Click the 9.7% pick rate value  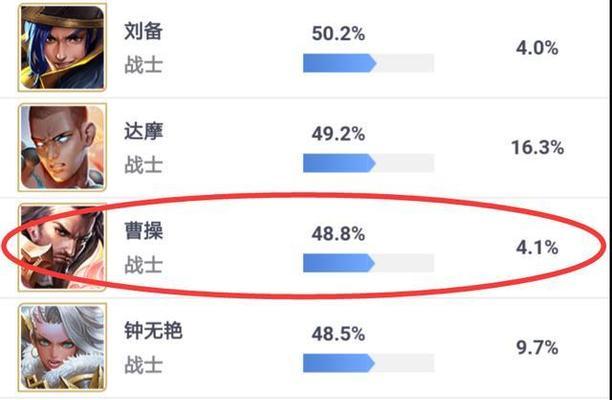[537, 348]
